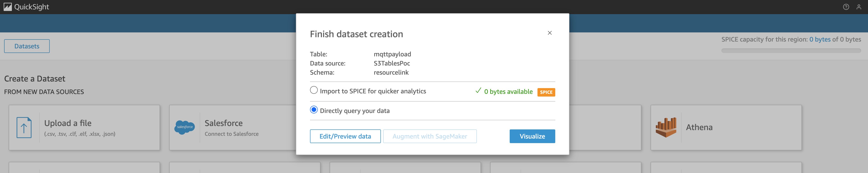Choose the Upload a file card title

pos(68,123)
